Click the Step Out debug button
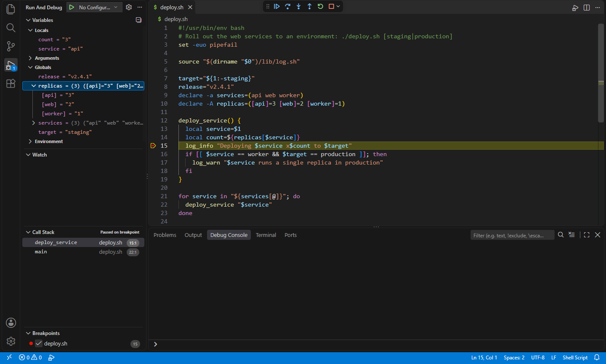The image size is (606, 364). (x=310, y=6)
